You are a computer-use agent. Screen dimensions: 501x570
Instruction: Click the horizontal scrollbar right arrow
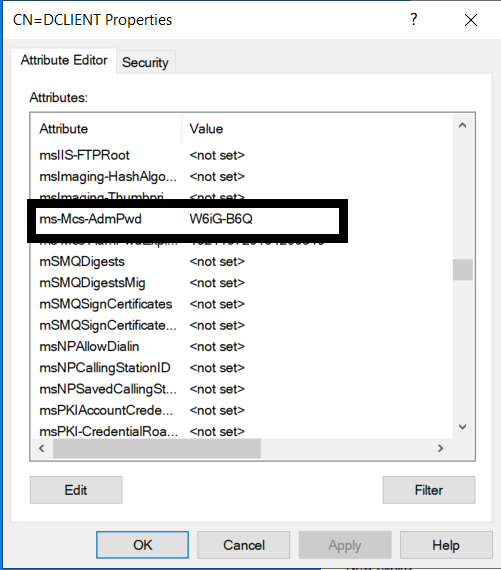point(440,448)
